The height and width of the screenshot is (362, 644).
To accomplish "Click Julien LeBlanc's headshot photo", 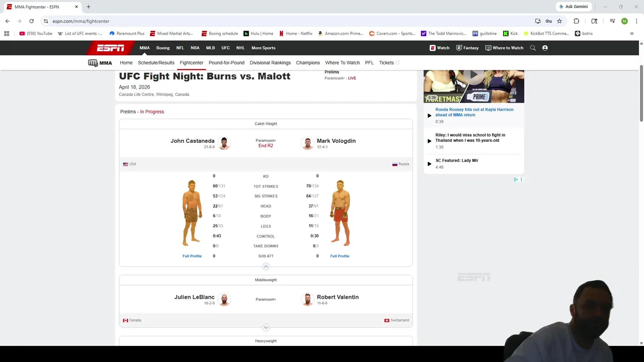I will click(224, 300).
